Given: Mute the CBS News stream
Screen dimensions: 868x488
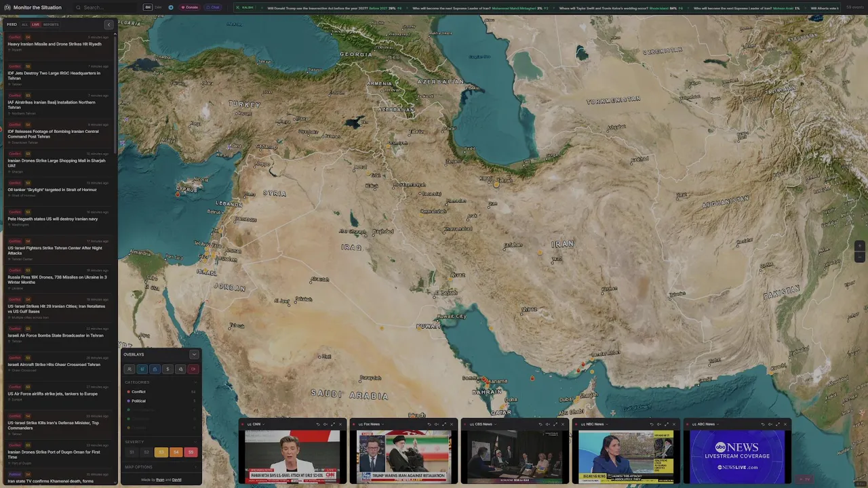Looking at the screenshot, I should pyautogui.click(x=548, y=424).
